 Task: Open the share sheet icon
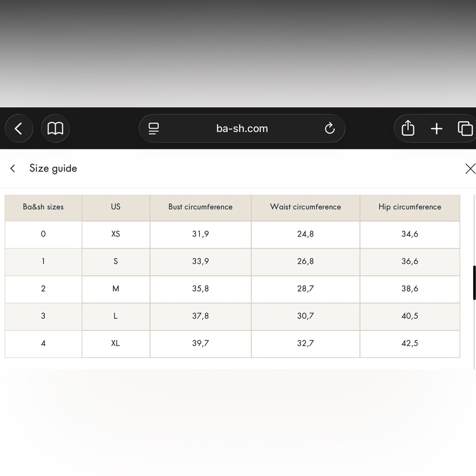pos(408,129)
